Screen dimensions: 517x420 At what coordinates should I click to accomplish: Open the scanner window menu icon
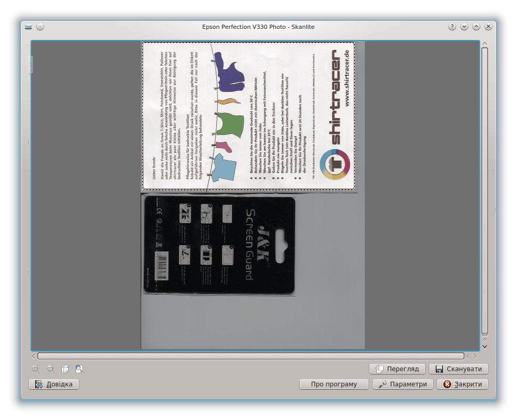pyautogui.click(x=28, y=27)
